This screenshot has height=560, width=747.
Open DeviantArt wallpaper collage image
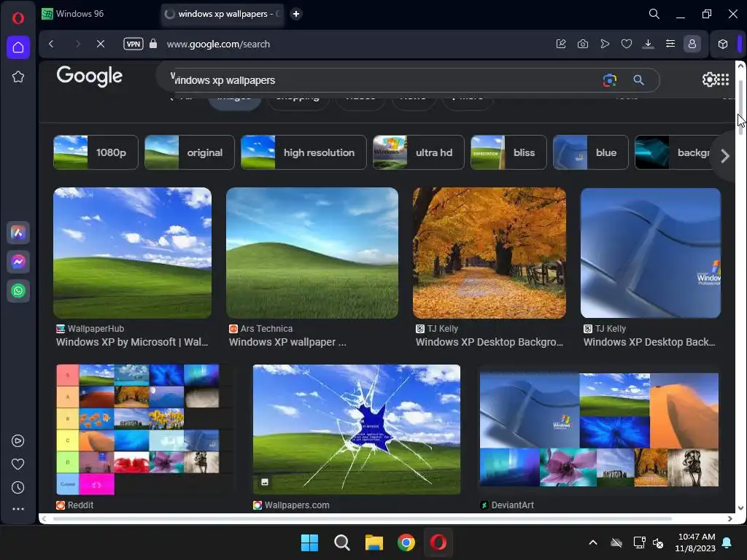coord(599,429)
